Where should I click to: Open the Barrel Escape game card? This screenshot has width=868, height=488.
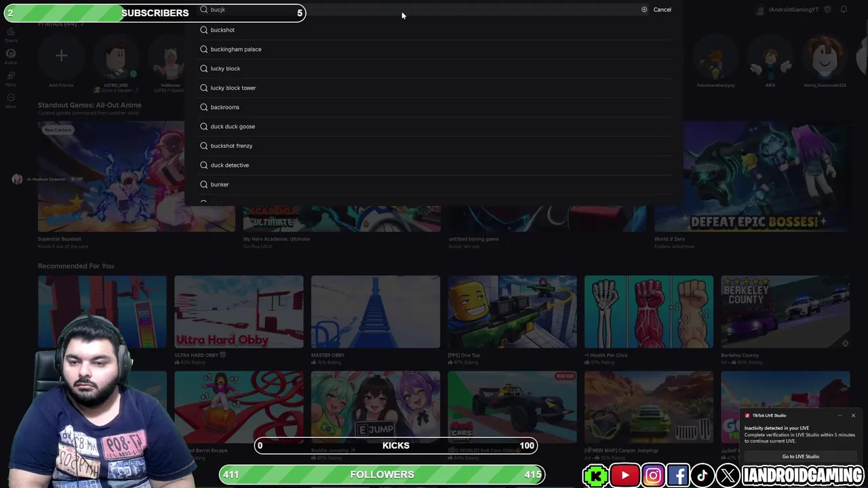(x=239, y=407)
